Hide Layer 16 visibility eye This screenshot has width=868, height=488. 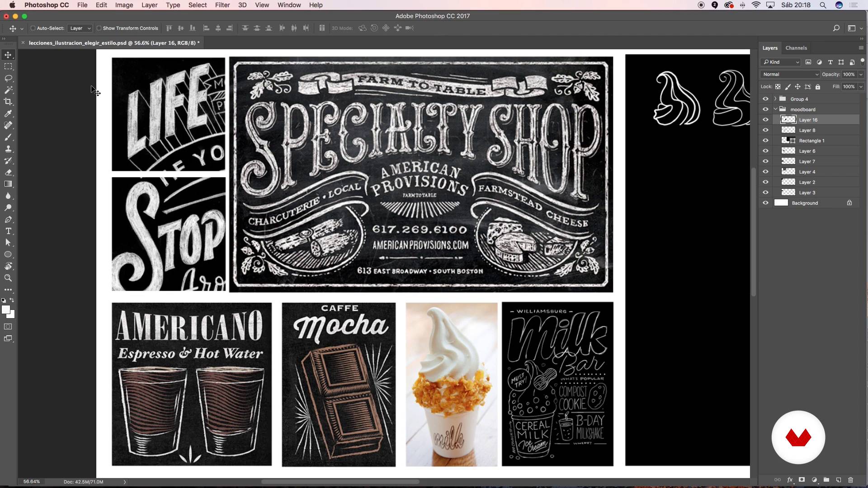point(765,120)
